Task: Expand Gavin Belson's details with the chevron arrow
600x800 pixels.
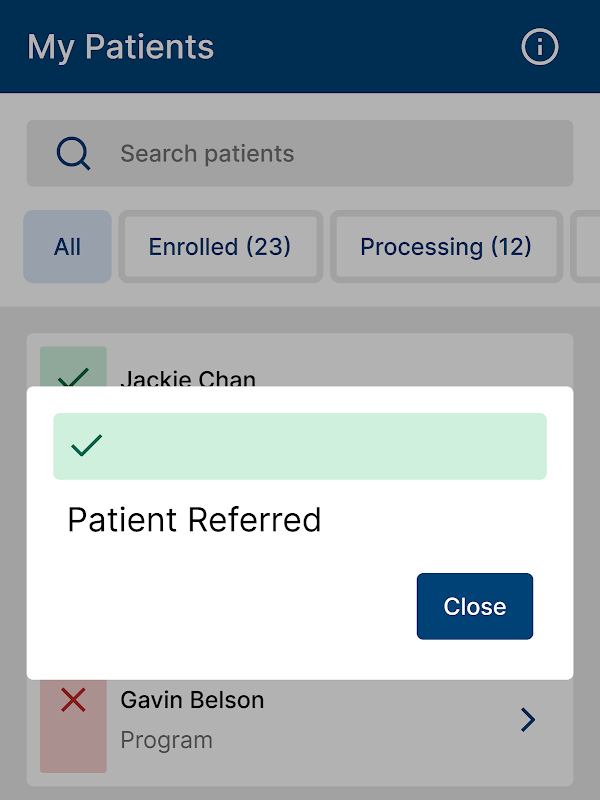Action: click(x=528, y=719)
